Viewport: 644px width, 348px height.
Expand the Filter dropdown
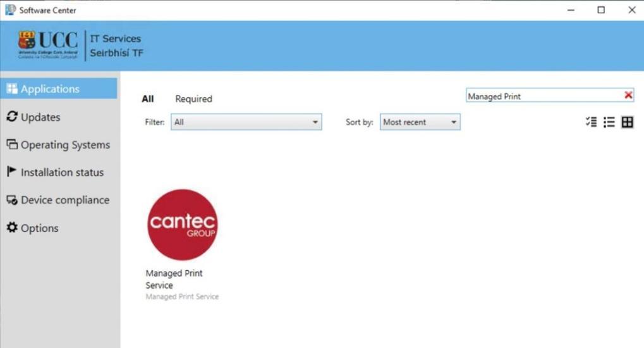pyautogui.click(x=246, y=122)
